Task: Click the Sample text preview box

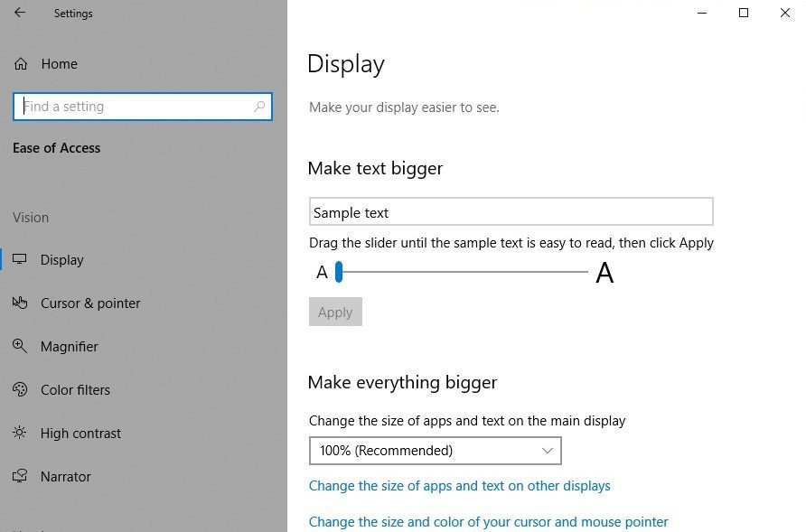Action: tap(511, 211)
